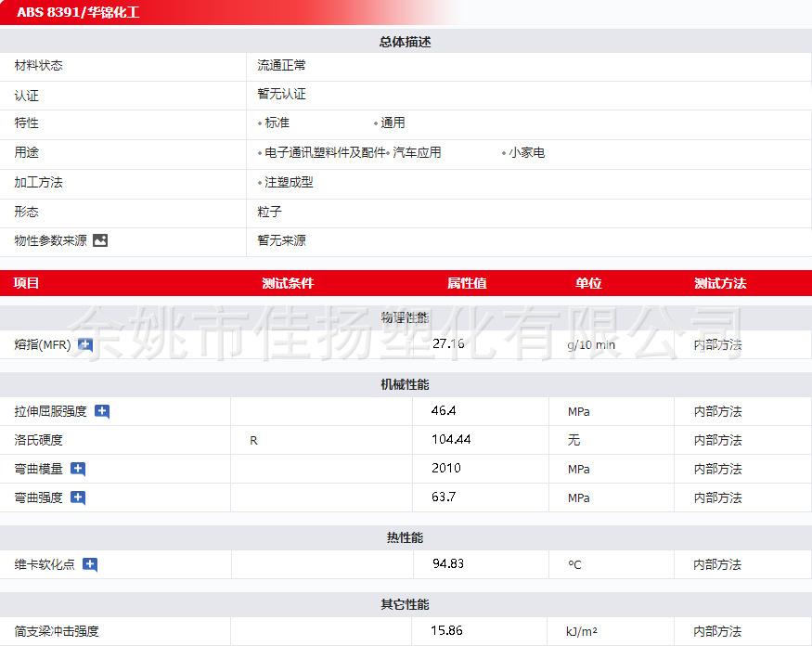Select the flexural modulus value 2010
Screen dimensions: 812x646
[x=446, y=468]
